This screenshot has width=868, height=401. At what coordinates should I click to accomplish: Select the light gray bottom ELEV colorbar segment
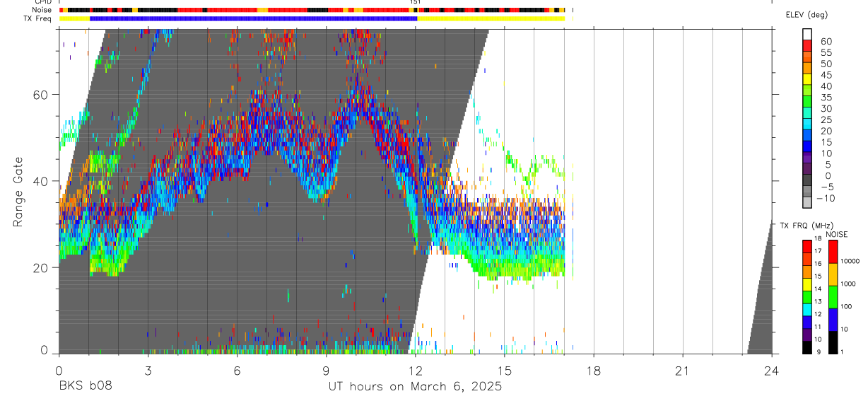tap(807, 203)
